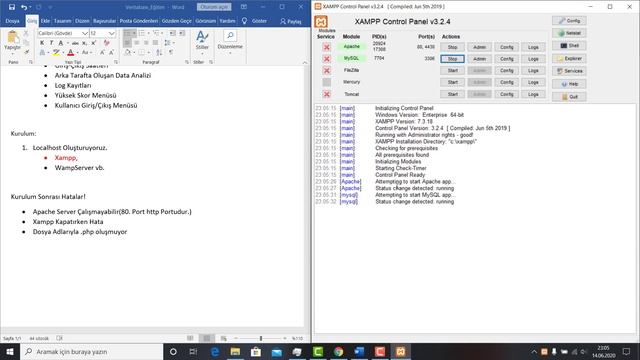Image resolution: width=640 pixels, height=360 pixels.
Task: Apply strikethrough formatting in Word
Action: (75, 43)
